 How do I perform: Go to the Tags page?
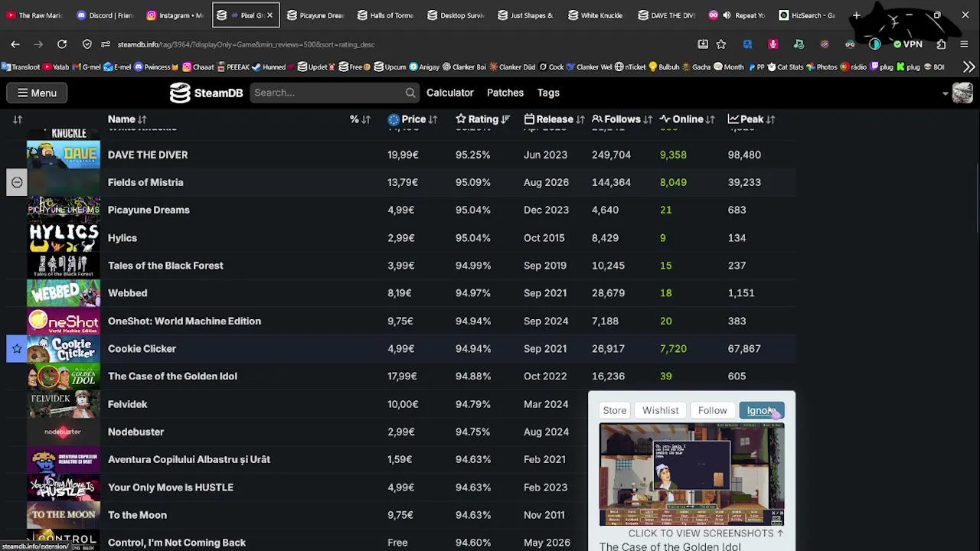pos(548,93)
